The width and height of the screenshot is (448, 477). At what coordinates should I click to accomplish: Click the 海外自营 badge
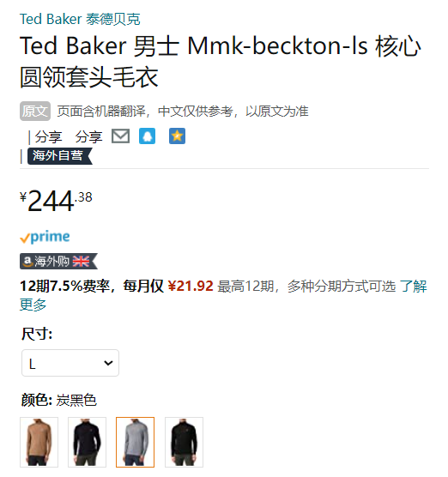point(60,156)
